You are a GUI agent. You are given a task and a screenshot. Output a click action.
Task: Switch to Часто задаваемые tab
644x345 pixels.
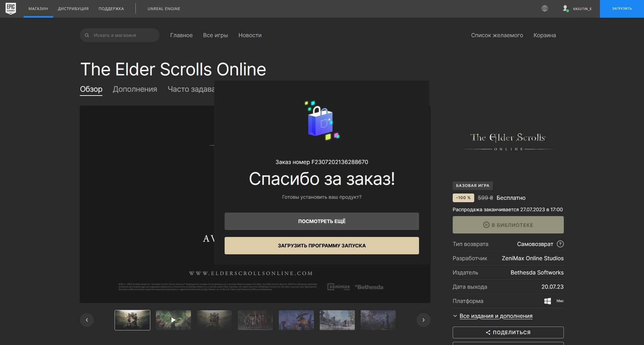coord(191,89)
